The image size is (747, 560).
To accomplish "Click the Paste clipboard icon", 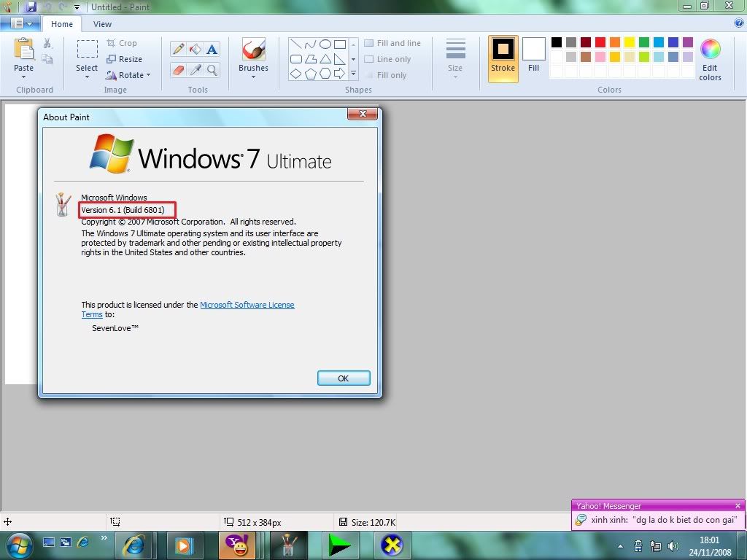I will 24,49.
